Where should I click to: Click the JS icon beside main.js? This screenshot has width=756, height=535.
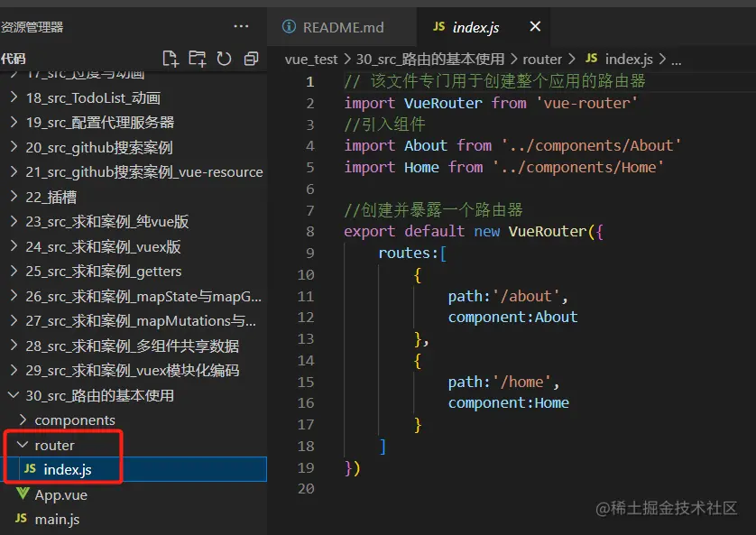[x=22, y=518]
